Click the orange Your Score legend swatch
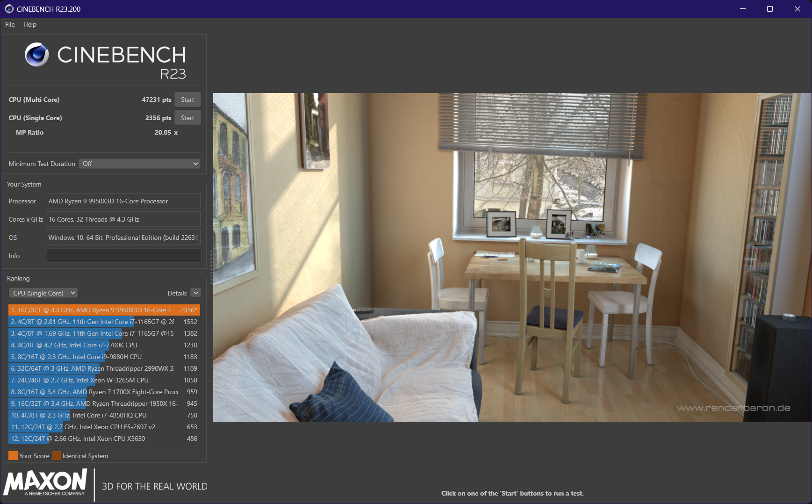The height and width of the screenshot is (504, 812). [x=13, y=456]
